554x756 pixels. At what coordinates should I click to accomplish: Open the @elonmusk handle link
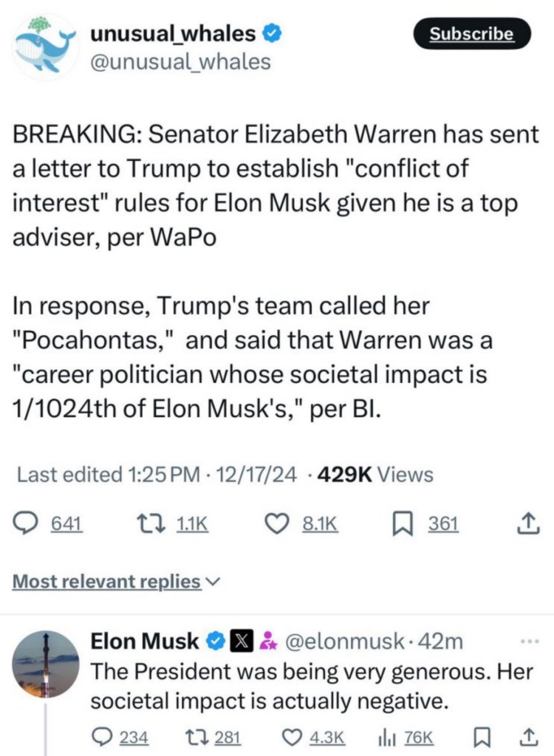(x=343, y=642)
